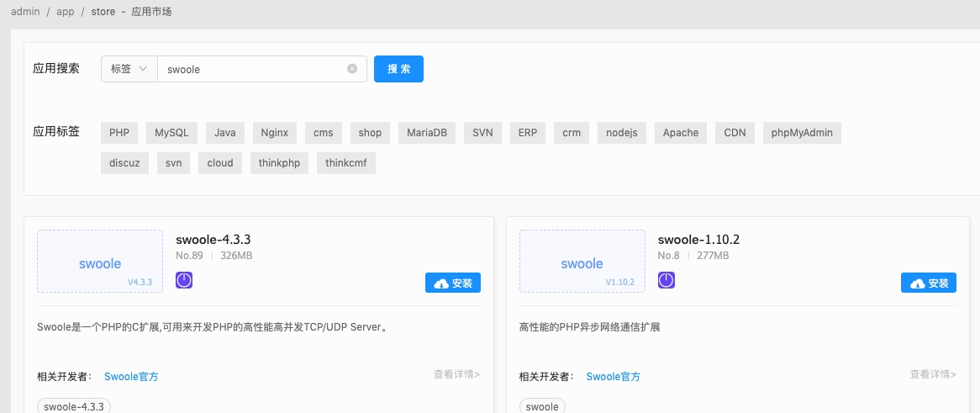Click the 搜索 button

398,69
